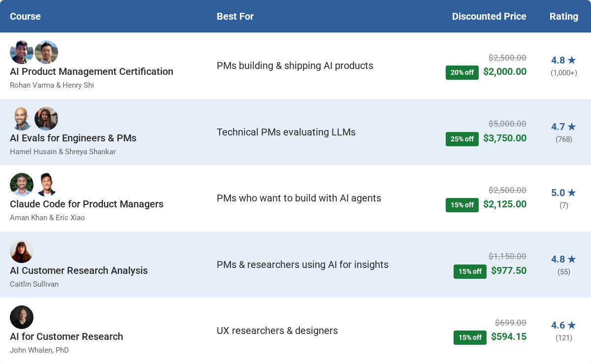Click Rohan Varma's profile avatar
This screenshot has height=364, width=591.
pos(22,52)
